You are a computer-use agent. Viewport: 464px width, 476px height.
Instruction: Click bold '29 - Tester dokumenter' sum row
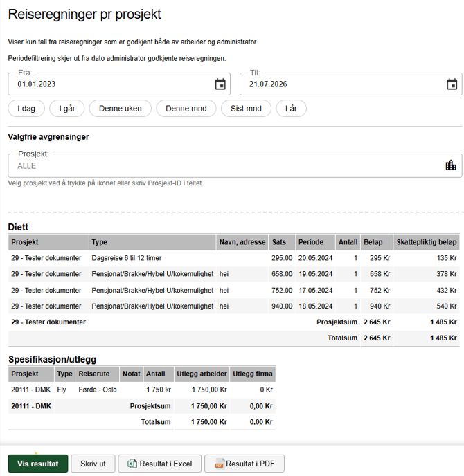tap(48, 322)
